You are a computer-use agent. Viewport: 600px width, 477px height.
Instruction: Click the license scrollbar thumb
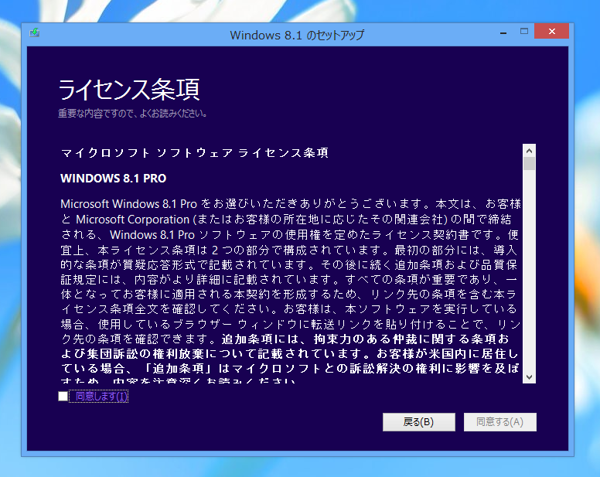tap(529, 164)
